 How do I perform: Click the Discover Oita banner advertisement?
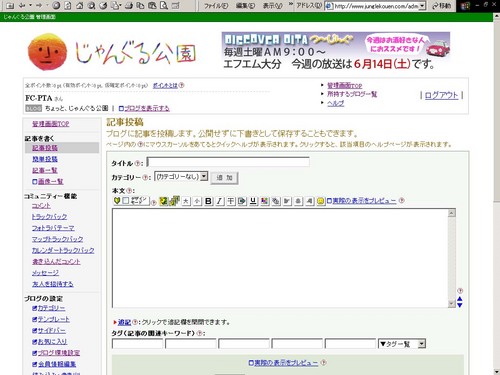[x=336, y=51]
